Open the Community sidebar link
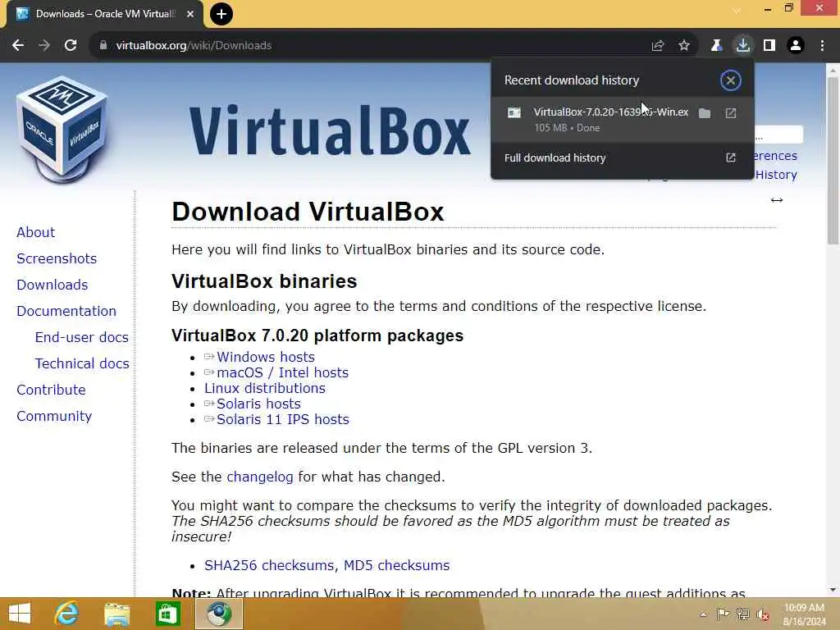This screenshot has width=840, height=630. point(54,416)
